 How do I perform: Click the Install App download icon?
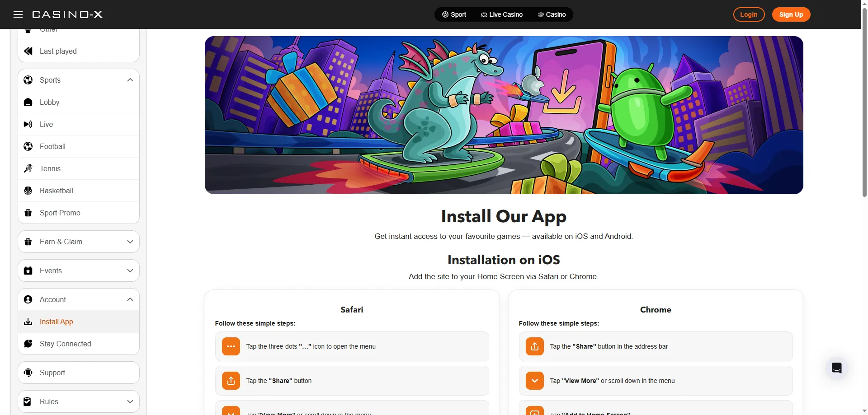(28, 322)
